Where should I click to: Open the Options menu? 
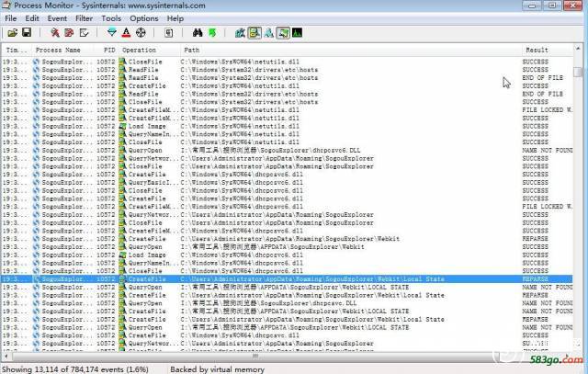(x=144, y=18)
